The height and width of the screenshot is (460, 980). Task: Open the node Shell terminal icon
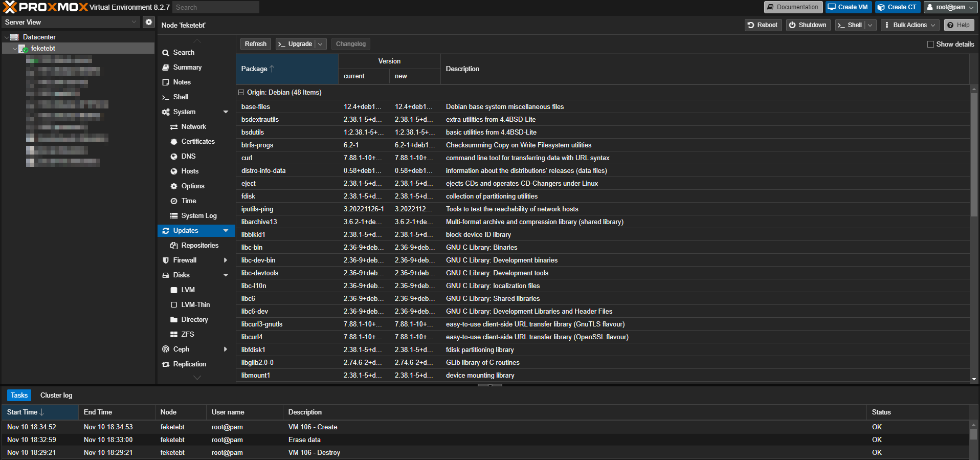pos(166,97)
